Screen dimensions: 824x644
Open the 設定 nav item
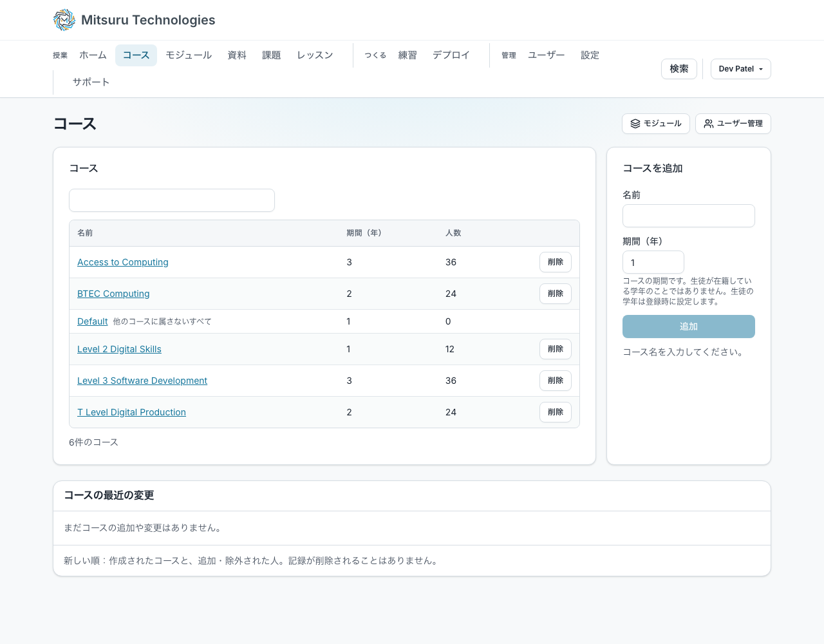(x=590, y=55)
